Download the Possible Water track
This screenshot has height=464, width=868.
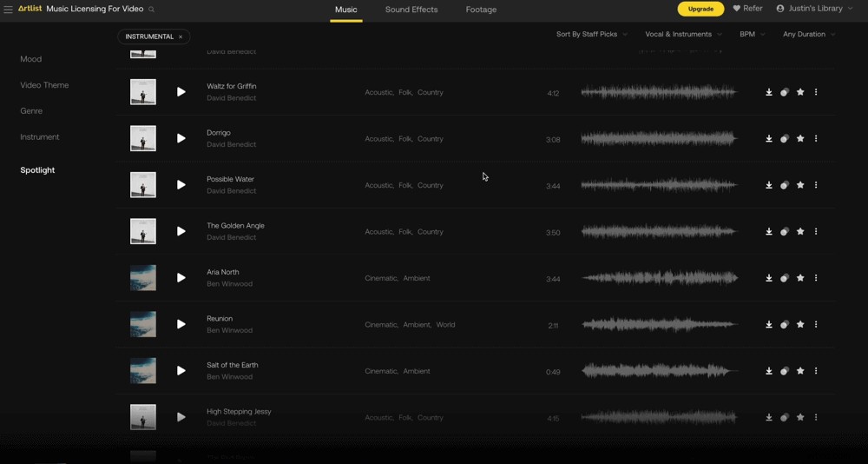point(769,185)
